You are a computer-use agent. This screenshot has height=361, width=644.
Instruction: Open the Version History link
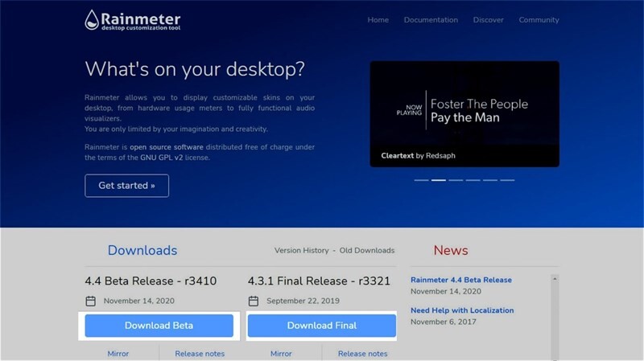301,251
